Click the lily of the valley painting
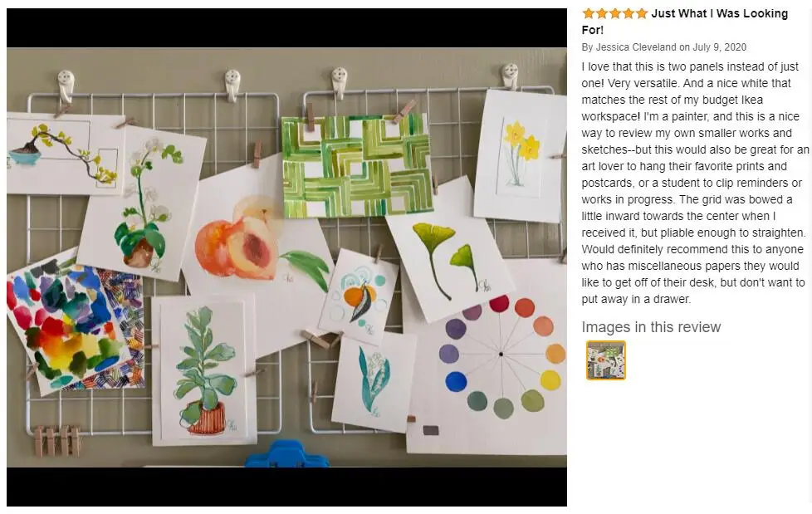 point(374,384)
